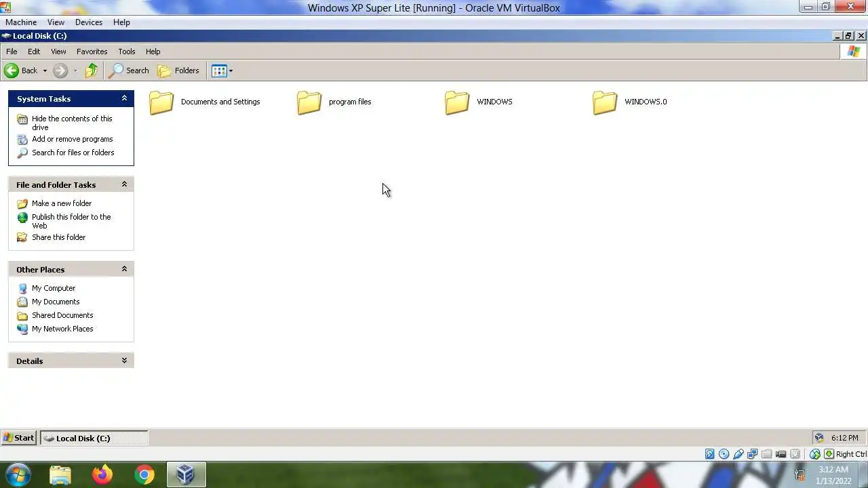Open VirtualBox View menu
This screenshot has height=488, width=868.
tap(56, 22)
